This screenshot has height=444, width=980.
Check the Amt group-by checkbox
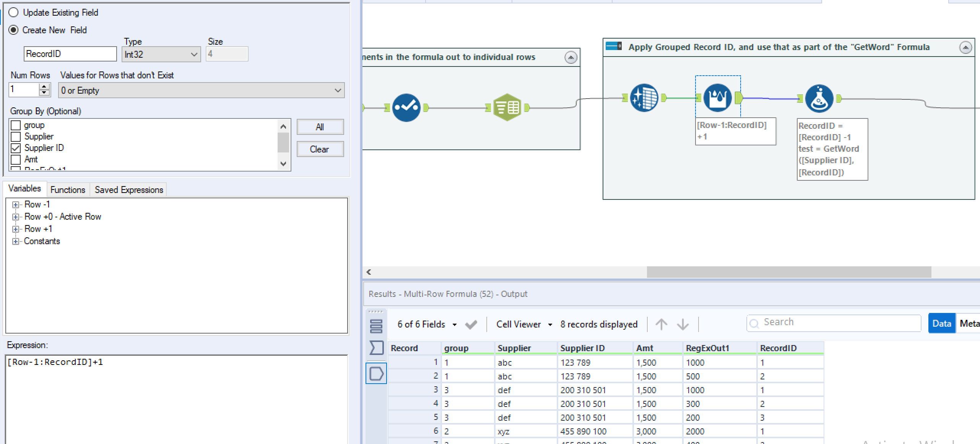coord(16,159)
